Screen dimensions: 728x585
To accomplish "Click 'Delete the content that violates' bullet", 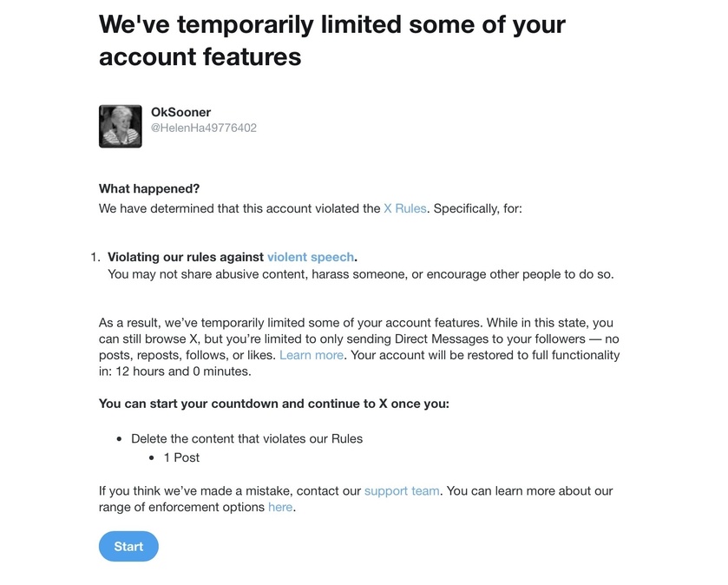I will 246,439.
